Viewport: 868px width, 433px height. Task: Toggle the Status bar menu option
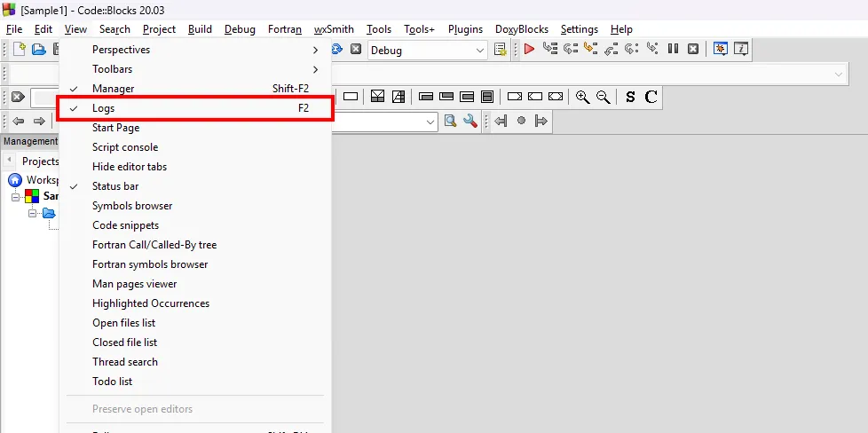[115, 186]
